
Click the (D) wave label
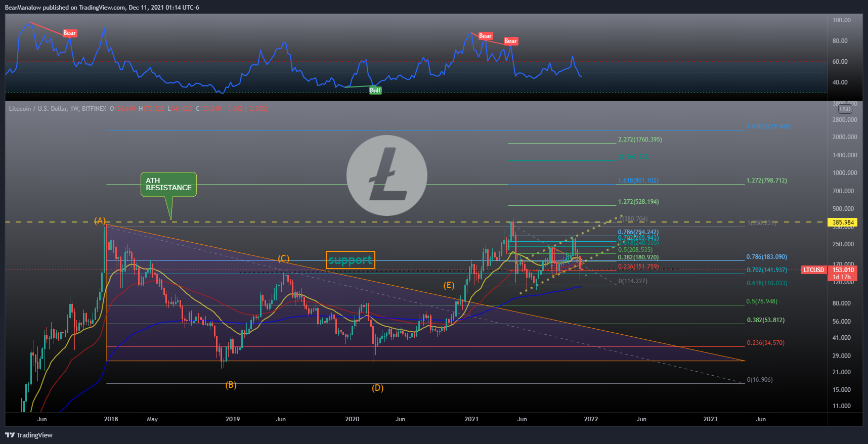(x=378, y=388)
